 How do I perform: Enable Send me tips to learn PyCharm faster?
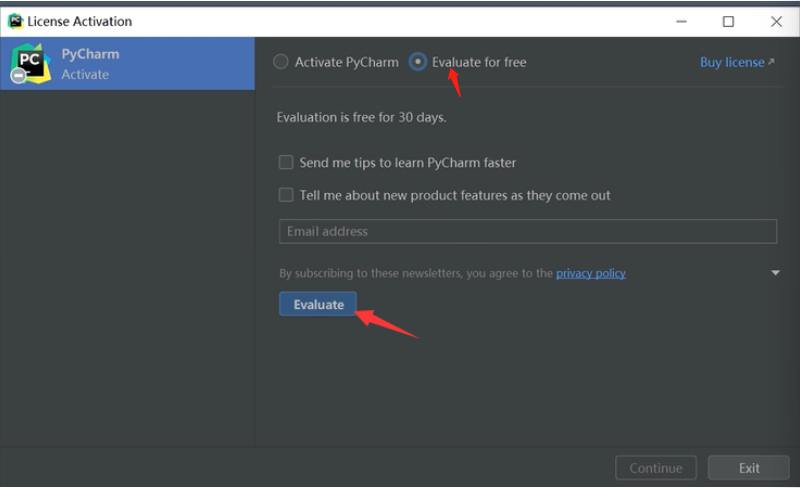[x=286, y=162]
